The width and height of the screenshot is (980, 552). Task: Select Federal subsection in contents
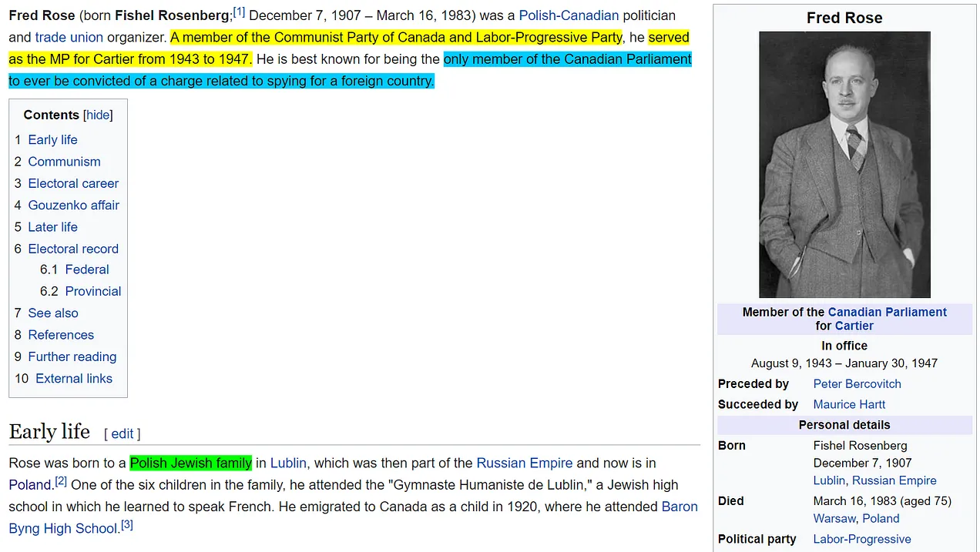pyautogui.click(x=86, y=269)
